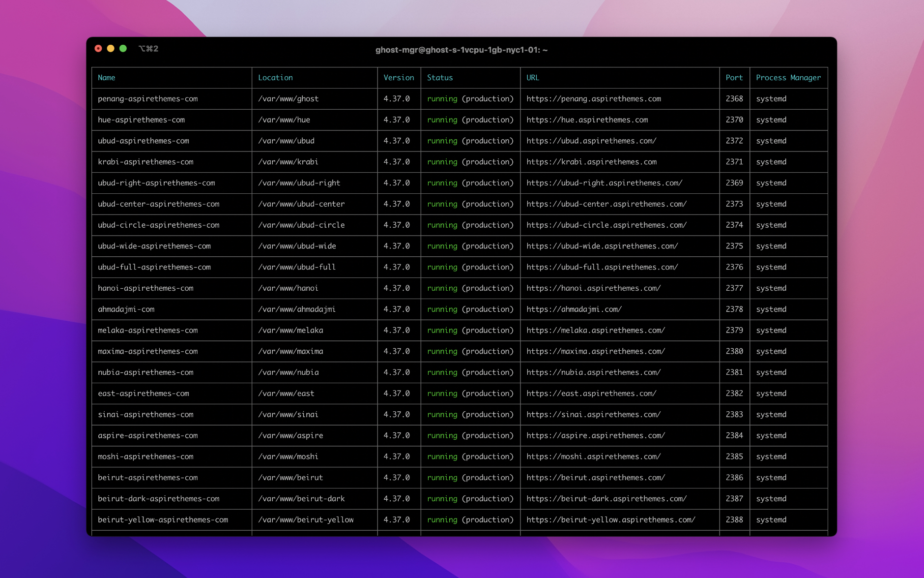
Task: Click port number 2380
Action: coord(734,352)
